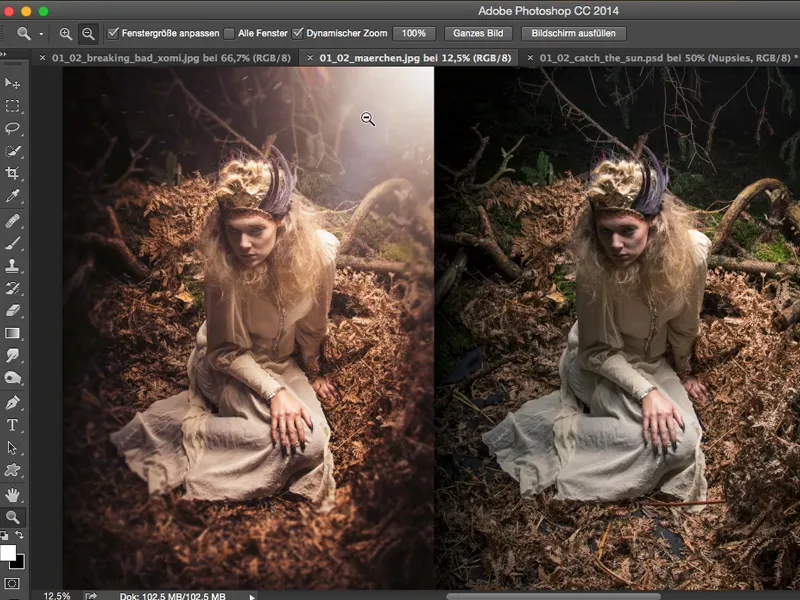Select the Brush tool

click(x=12, y=243)
